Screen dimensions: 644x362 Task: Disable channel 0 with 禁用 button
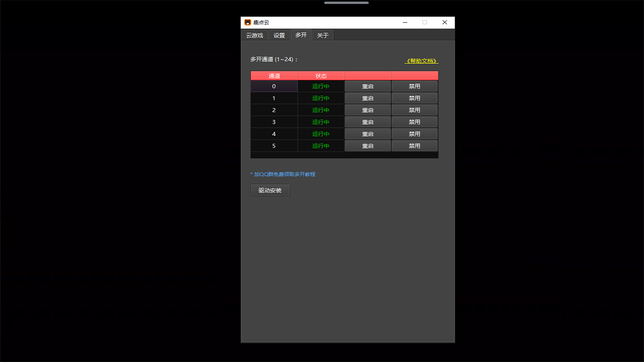(x=415, y=86)
